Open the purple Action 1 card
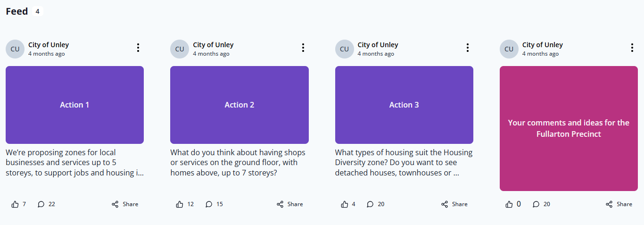644x225 pixels. (x=74, y=105)
